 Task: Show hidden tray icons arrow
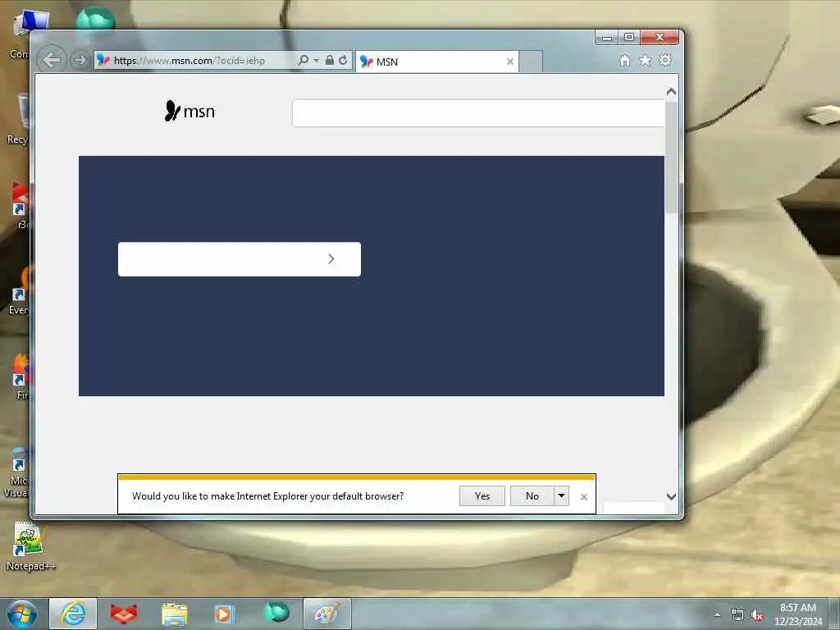click(x=717, y=615)
